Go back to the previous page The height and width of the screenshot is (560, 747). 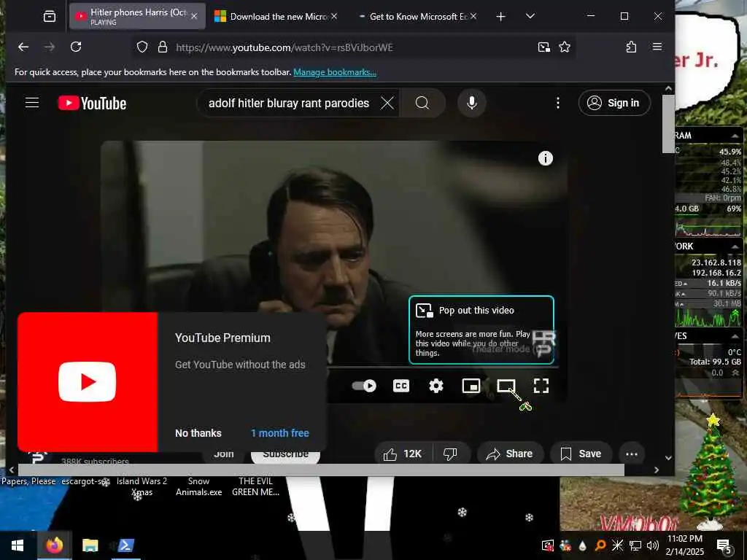(23, 47)
